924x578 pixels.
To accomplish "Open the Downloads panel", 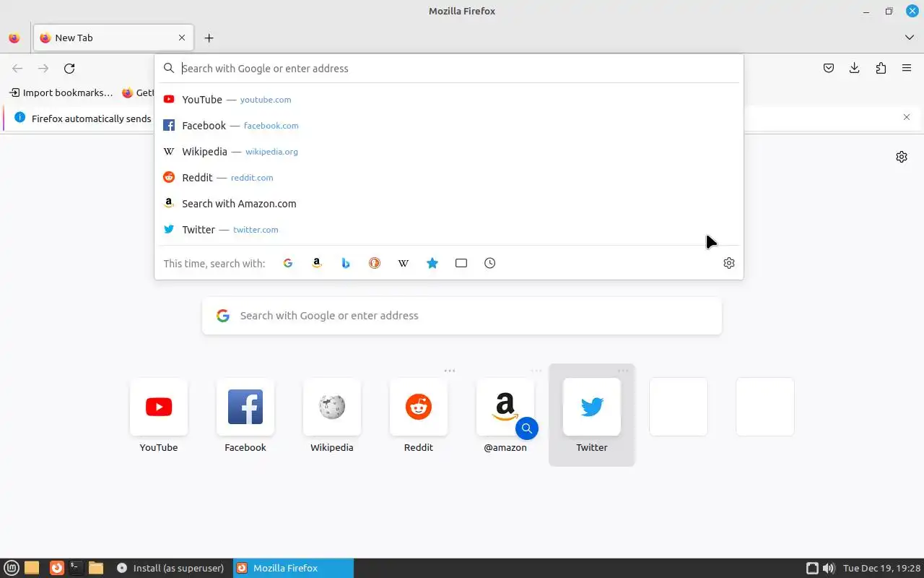I will [x=855, y=68].
